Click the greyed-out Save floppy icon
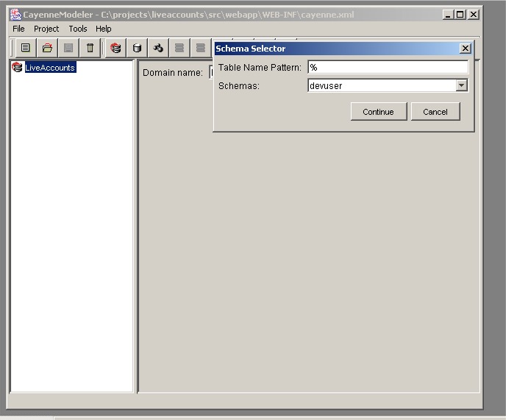Image resolution: width=506 pixels, height=420 pixels. click(x=68, y=48)
